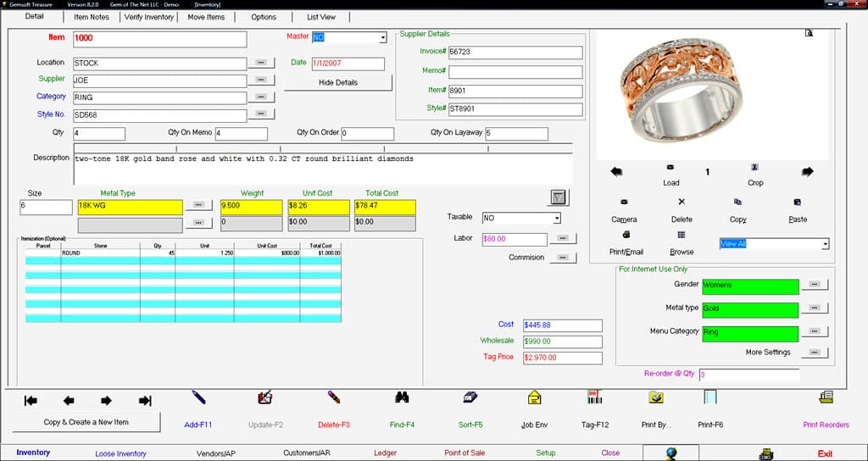Open the Point of Sale module

(x=465, y=453)
